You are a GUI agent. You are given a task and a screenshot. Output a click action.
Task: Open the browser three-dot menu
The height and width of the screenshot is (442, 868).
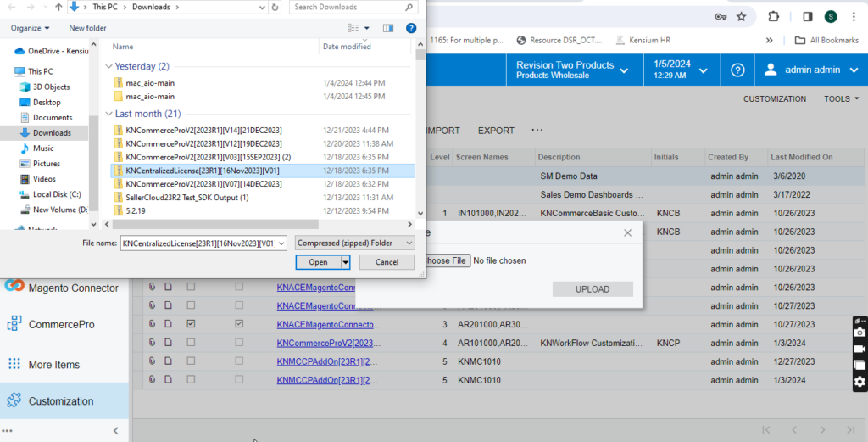point(854,17)
